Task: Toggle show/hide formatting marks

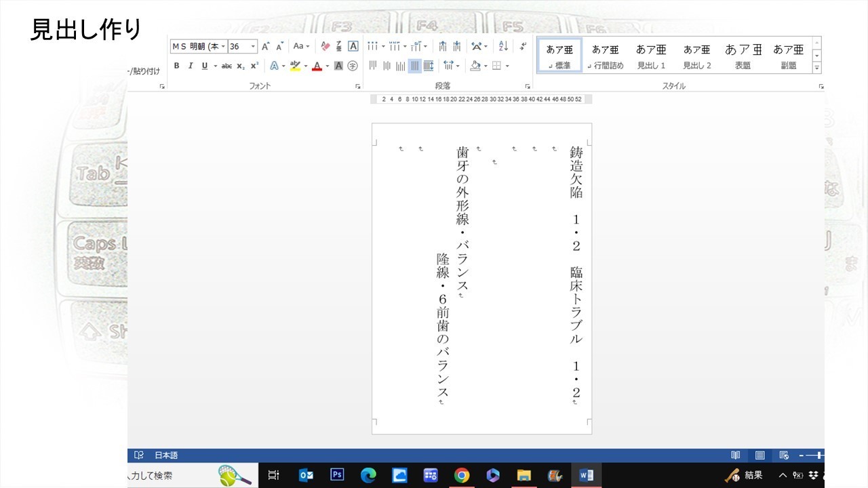Action: click(x=523, y=46)
